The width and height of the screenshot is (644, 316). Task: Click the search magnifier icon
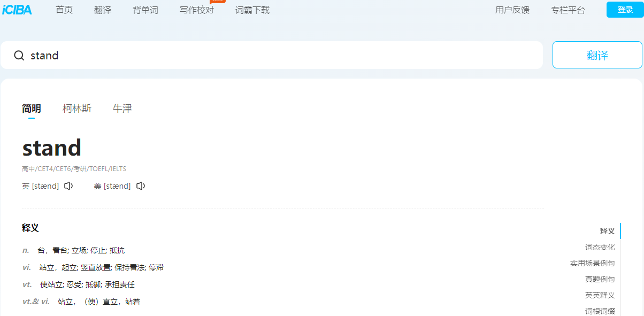pos(19,56)
